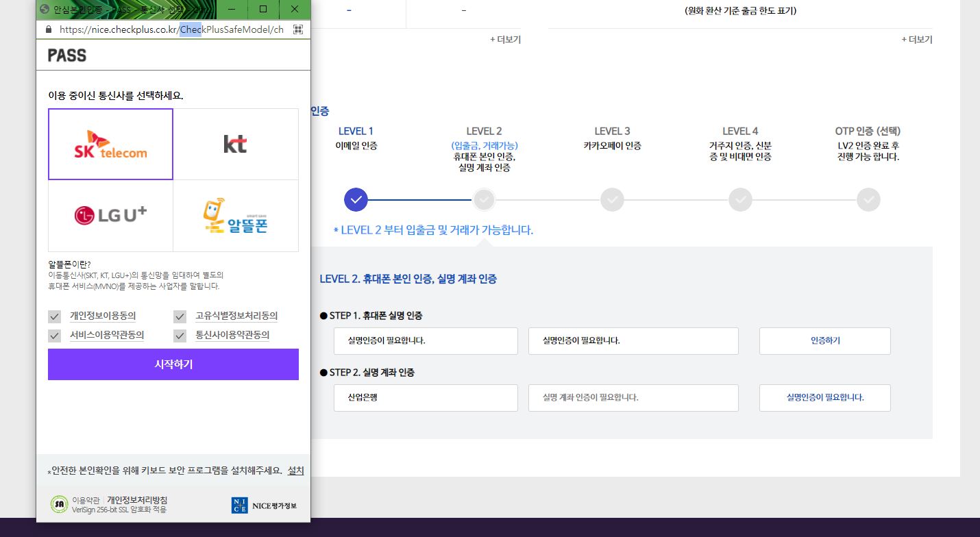This screenshot has width=980, height=537.
Task: Close the PASS popup window
Action: pyautogui.click(x=295, y=10)
